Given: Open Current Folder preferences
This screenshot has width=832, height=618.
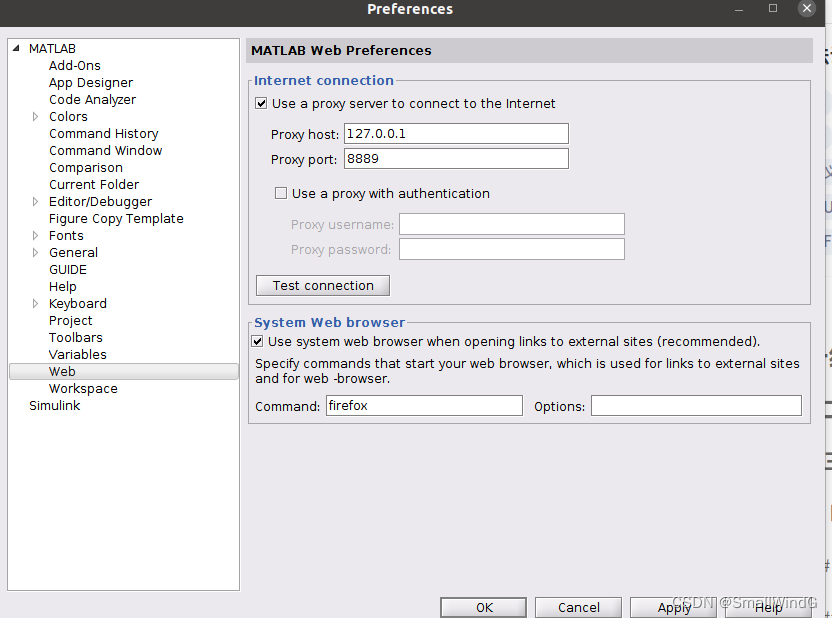Looking at the screenshot, I should (x=94, y=185).
